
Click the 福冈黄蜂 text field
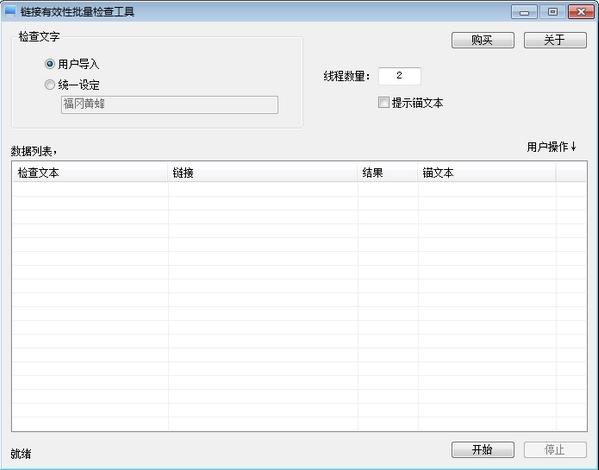170,104
